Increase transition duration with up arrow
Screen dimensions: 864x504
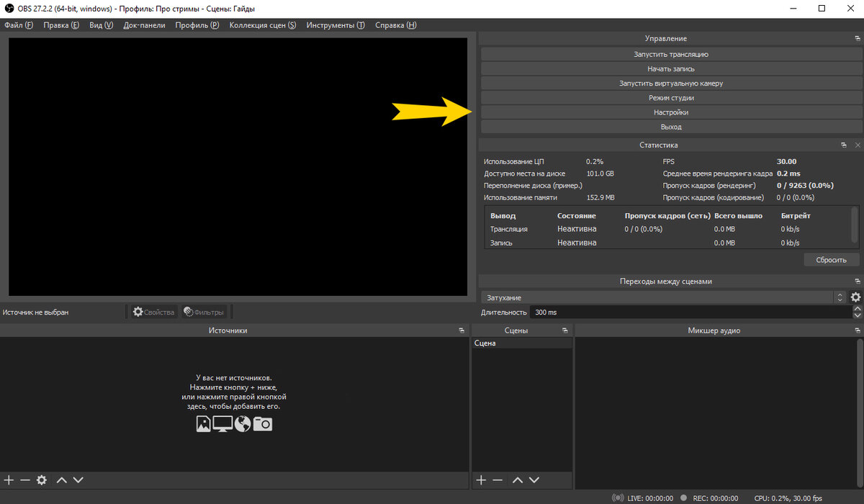click(x=857, y=309)
